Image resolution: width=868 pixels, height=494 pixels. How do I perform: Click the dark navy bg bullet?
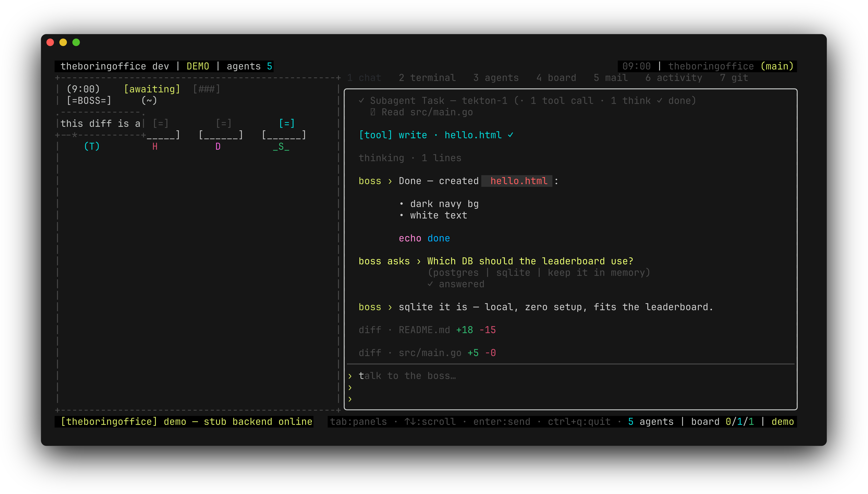tap(439, 204)
